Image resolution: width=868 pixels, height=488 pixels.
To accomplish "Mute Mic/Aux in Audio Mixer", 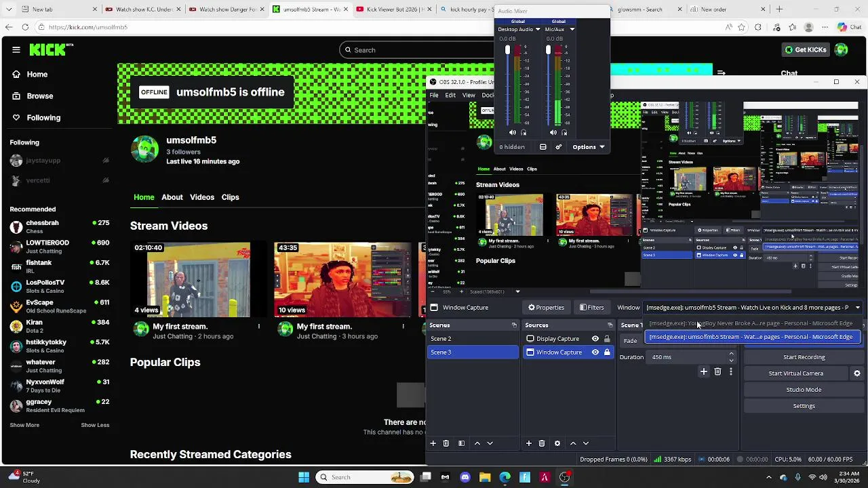I will click(553, 133).
